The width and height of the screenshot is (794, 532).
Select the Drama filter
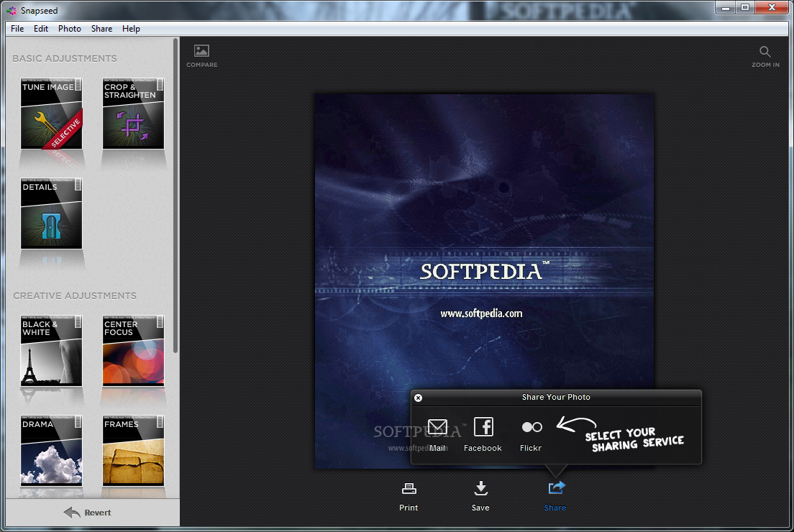51,451
